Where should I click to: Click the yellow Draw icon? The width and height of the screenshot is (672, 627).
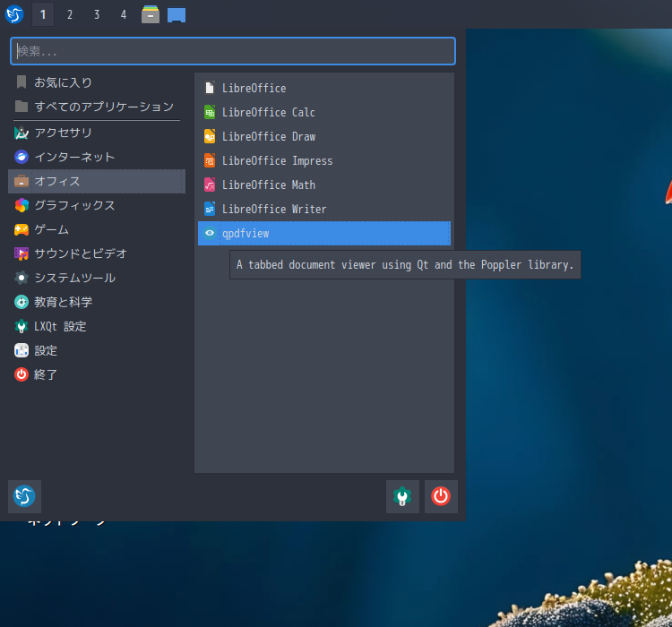210,136
